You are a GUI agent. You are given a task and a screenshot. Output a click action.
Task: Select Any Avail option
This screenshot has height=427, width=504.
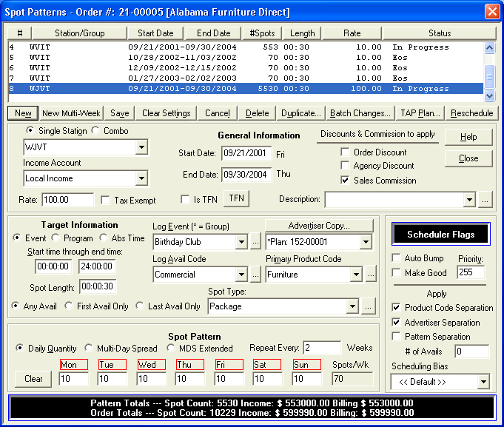click(x=15, y=306)
